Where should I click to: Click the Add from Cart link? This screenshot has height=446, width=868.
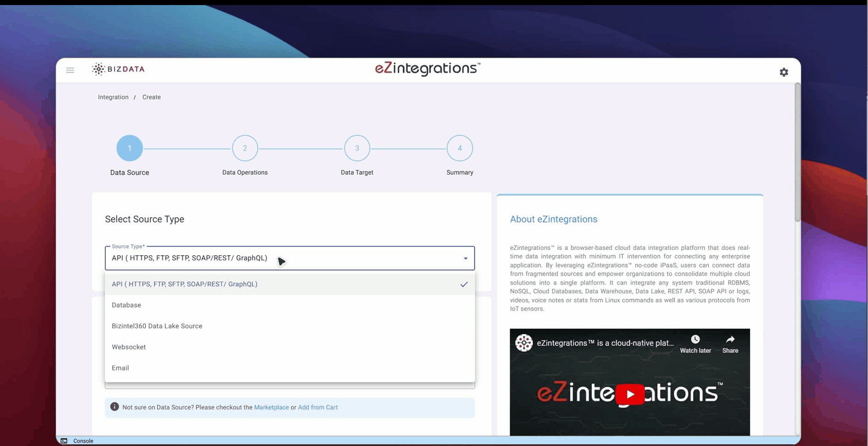tap(318, 407)
